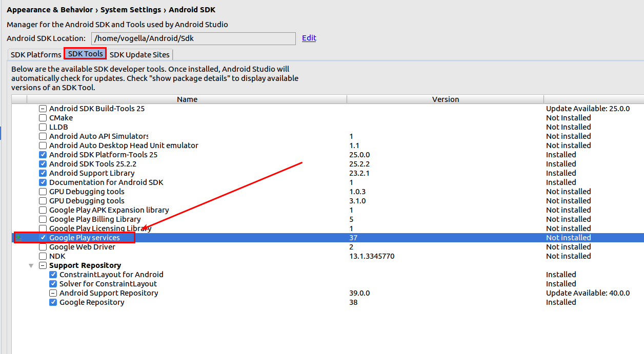This screenshot has height=354, width=644.
Task: Check GPU Debugging tools version 3.1.0
Action: [43, 201]
